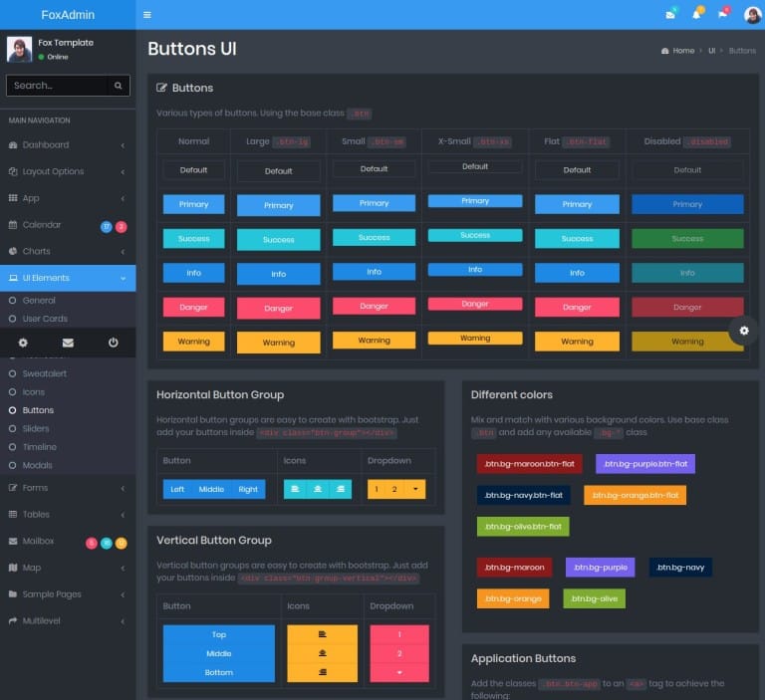Click the Multilevel share arrow icon
765x700 pixels.
pos(13,620)
